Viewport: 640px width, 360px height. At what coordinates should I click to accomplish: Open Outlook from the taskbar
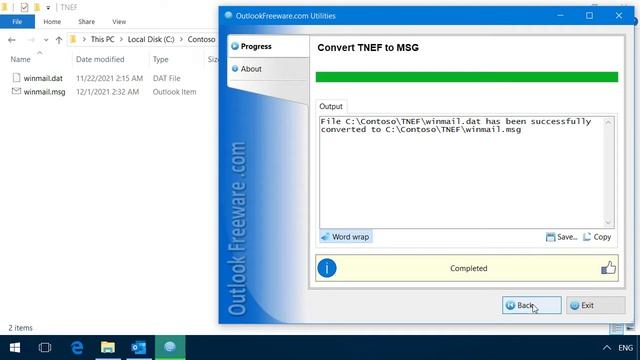pyautogui.click(x=139, y=347)
